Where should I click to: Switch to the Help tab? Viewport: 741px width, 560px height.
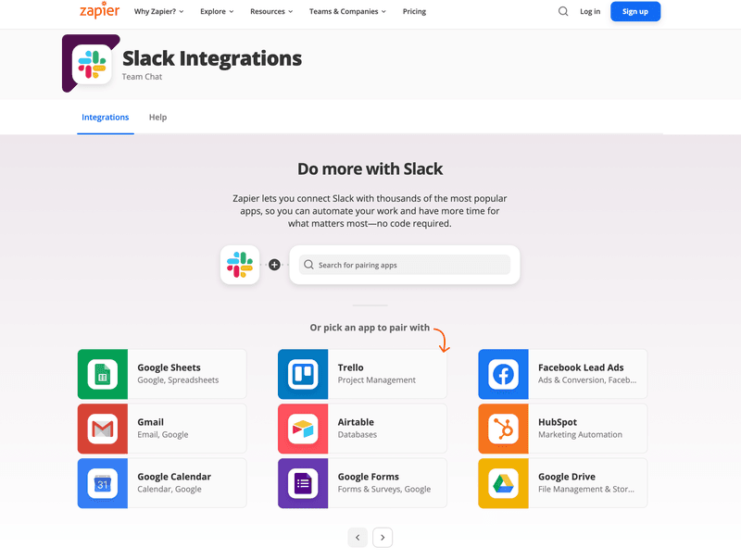click(157, 118)
